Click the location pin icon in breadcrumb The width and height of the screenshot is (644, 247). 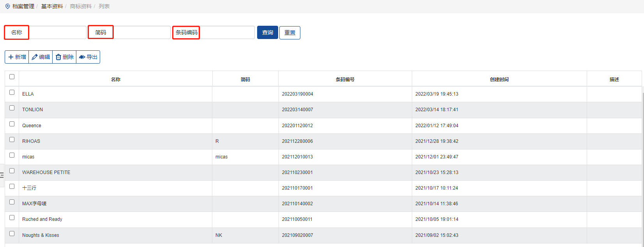(7, 6)
